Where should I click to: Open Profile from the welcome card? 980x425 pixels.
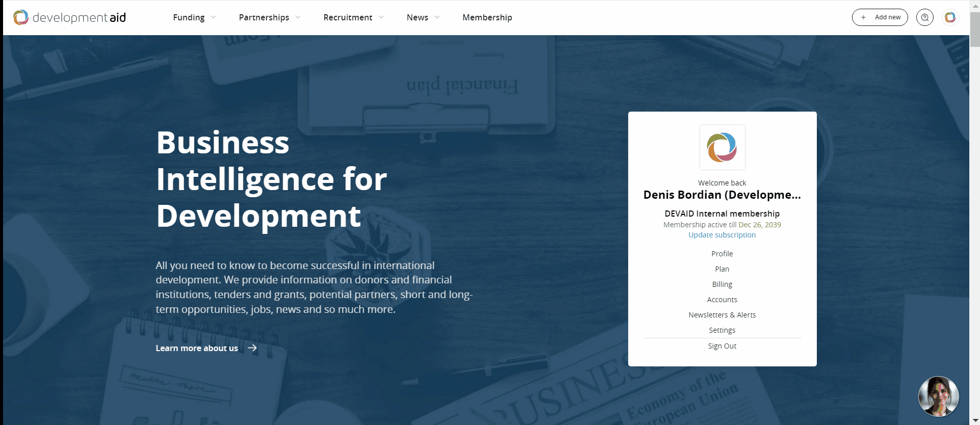pyautogui.click(x=722, y=254)
